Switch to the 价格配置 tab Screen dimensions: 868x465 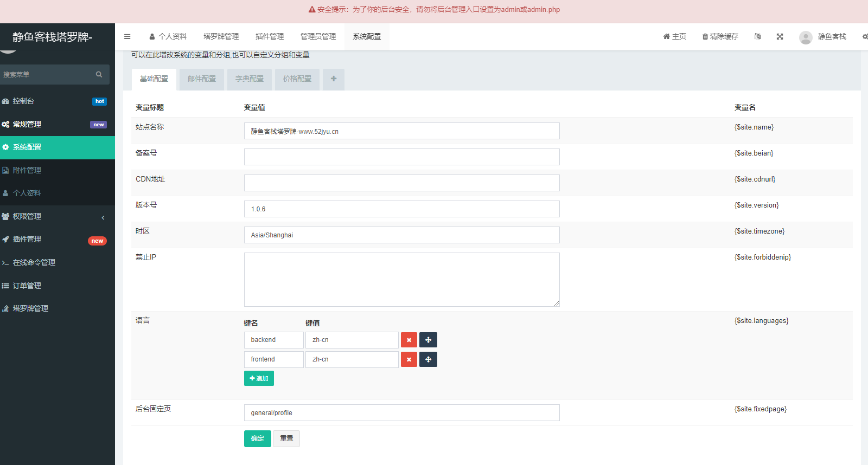pyautogui.click(x=297, y=79)
